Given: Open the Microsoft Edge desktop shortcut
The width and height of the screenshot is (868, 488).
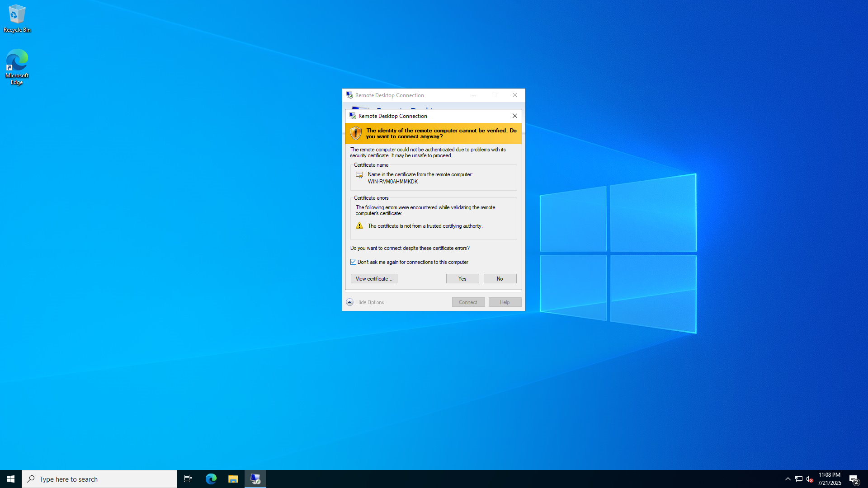Looking at the screenshot, I should [17, 66].
